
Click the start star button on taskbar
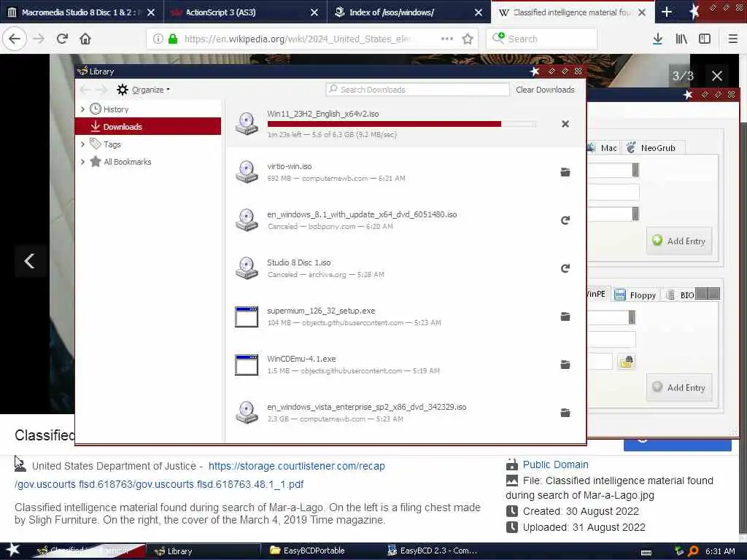coord(12,551)
